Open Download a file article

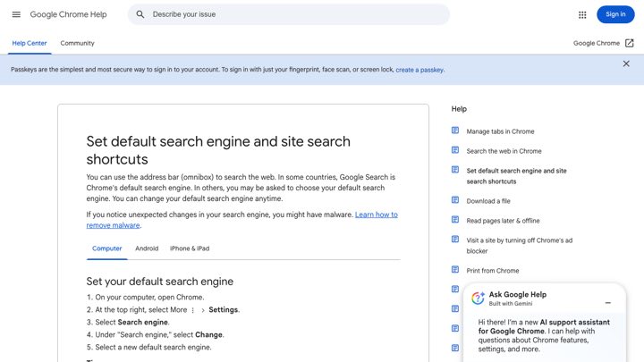(x=488, y=201)
